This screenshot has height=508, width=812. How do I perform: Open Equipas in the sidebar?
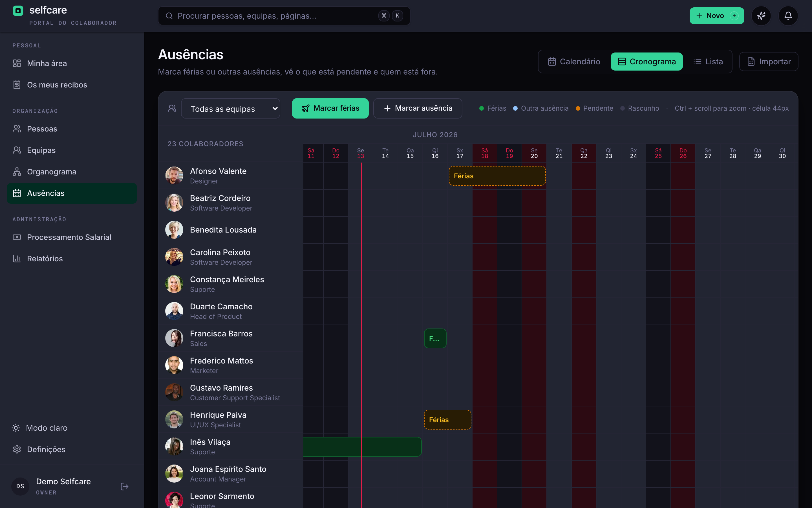tap(72, 150)
